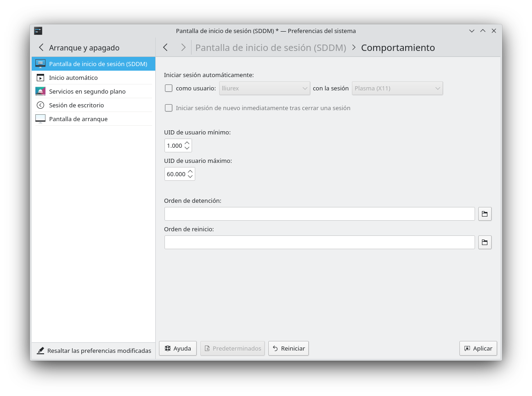Open the folder browser for Orden de detención
Image resolution: width=532 pixels, height=396 pixels.
click(x=485, y=214)
